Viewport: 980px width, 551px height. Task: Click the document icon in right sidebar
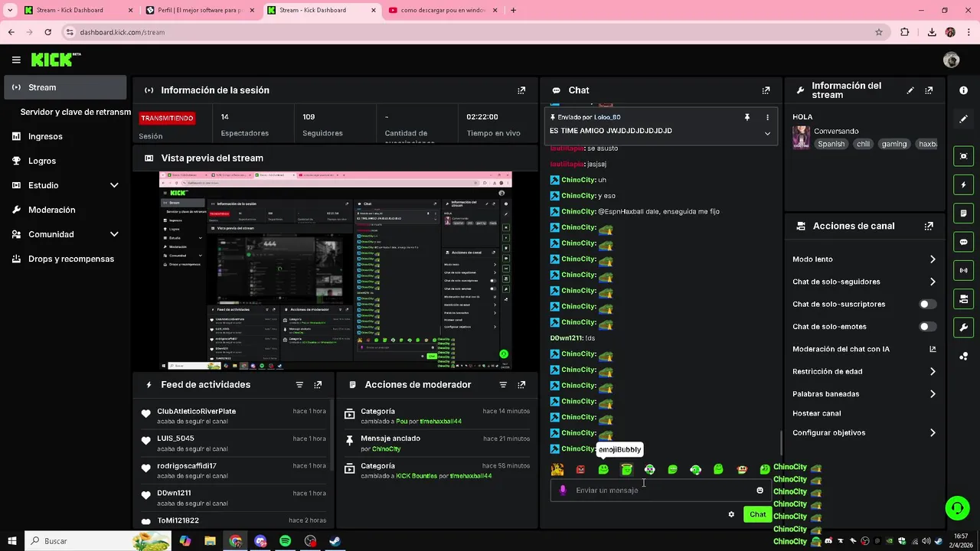click(x=963, y=213)
